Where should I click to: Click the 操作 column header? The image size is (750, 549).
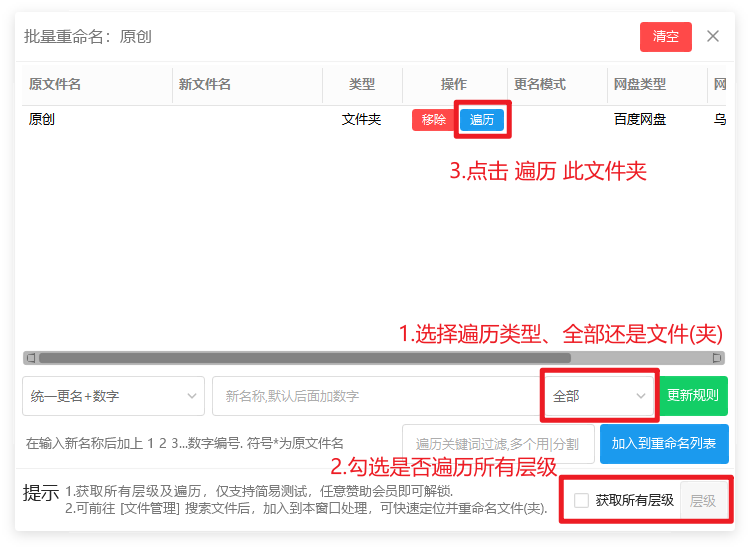point(454,85)
